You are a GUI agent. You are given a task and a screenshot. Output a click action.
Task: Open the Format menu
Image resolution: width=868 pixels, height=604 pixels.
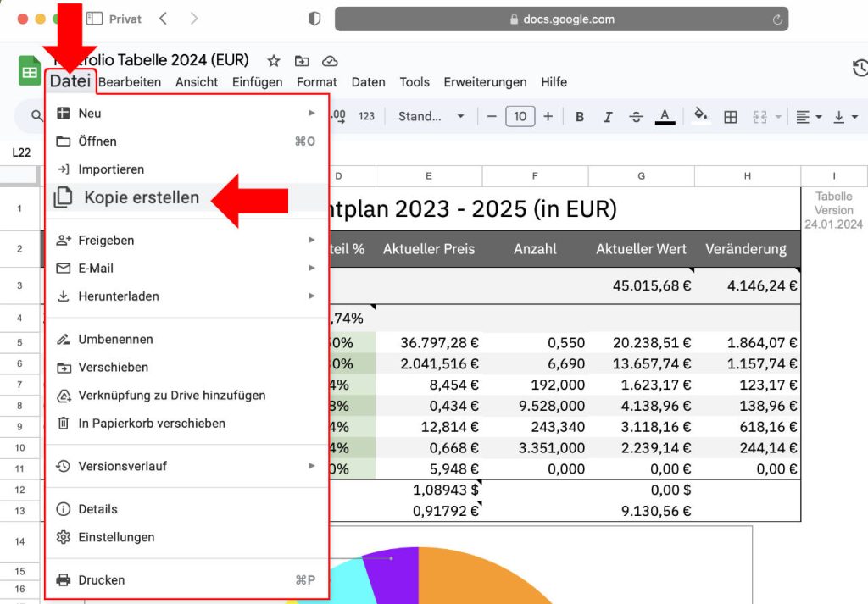pyautogui.click(x=317, y=82)
